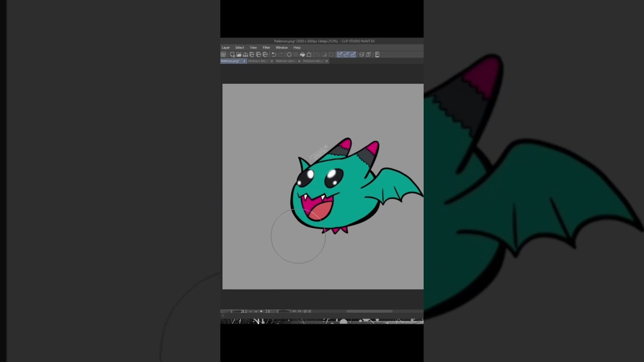The width and height of the screenshot is (644, 362).
Task: Click the Fill bucket icon
Action: tap(302, 54)
